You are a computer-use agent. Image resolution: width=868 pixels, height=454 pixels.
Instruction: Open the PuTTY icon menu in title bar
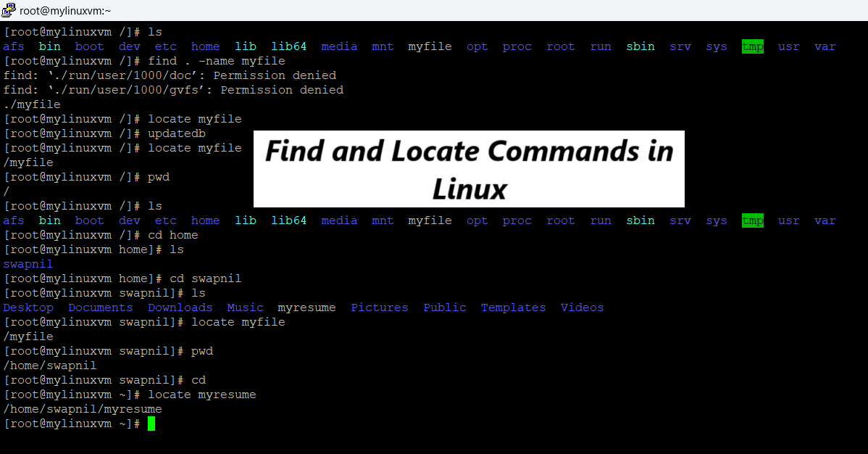click(x=9, y=10)
